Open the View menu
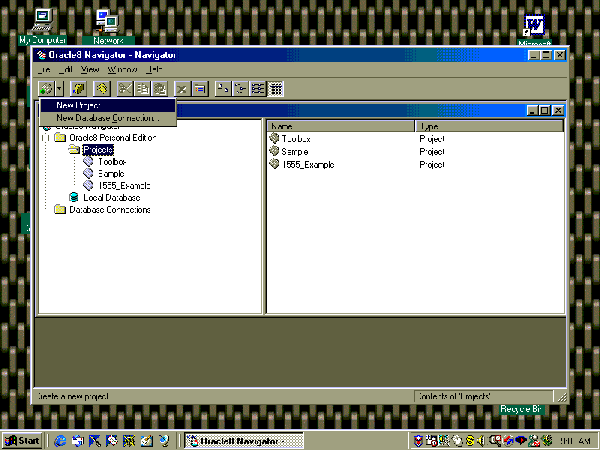Screen dimensions: 600x450 (x=90, y=70)
